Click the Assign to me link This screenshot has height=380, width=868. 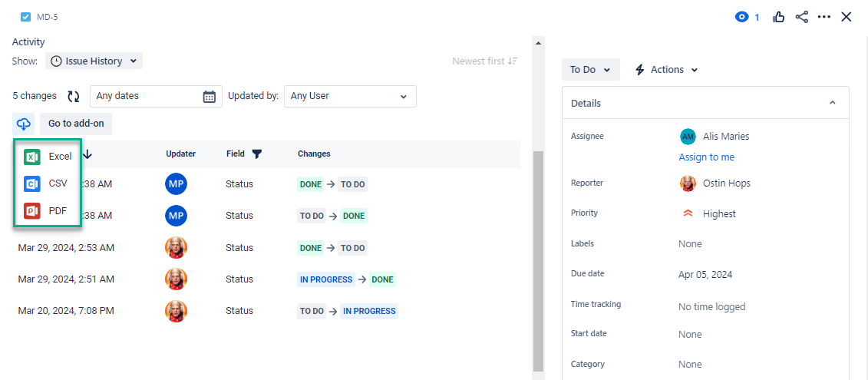[x=706, y=157]
